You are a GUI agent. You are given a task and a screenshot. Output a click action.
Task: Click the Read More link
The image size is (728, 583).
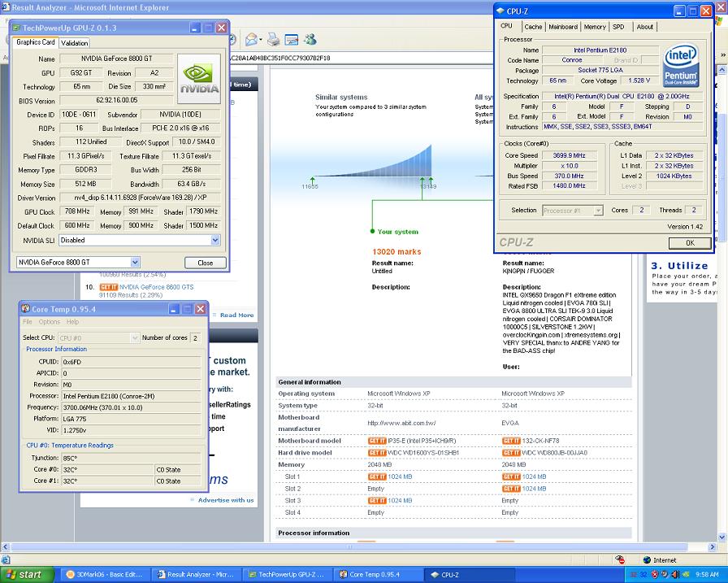pos(236,315)
